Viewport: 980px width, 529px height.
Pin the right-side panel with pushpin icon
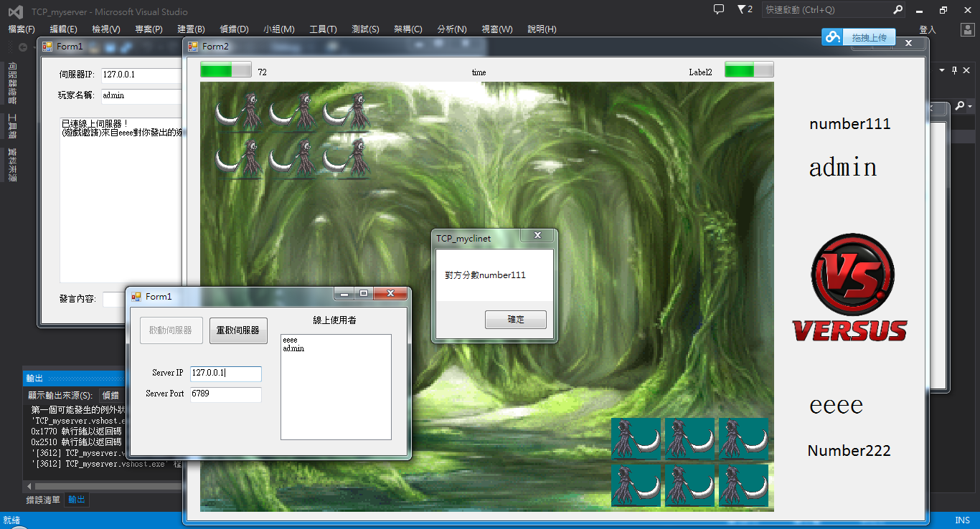954,70
